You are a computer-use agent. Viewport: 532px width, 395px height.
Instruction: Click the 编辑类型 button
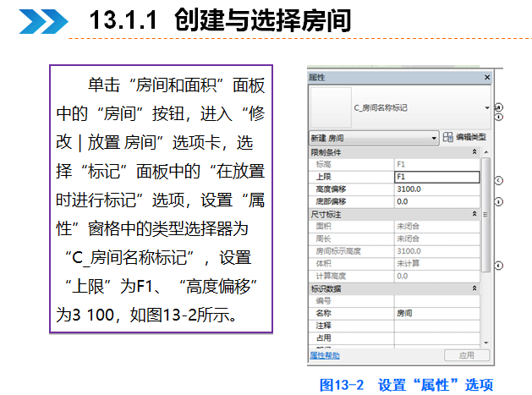coord(464,137)
